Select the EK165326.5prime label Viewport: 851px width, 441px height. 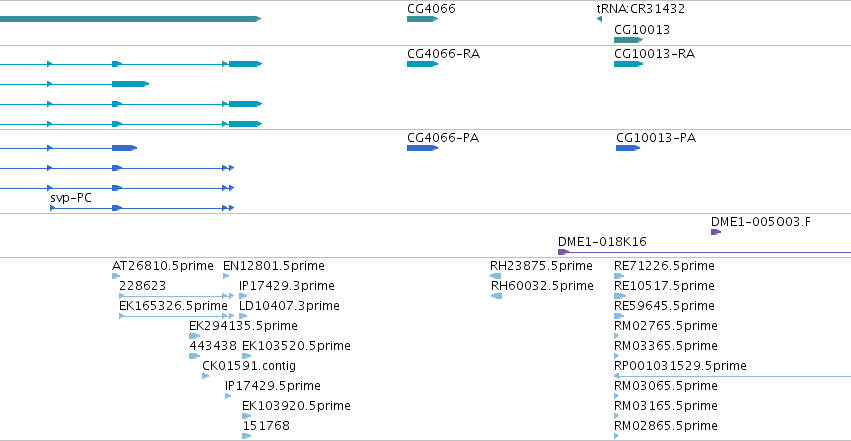pyautogui.click(x=173, y=306)
